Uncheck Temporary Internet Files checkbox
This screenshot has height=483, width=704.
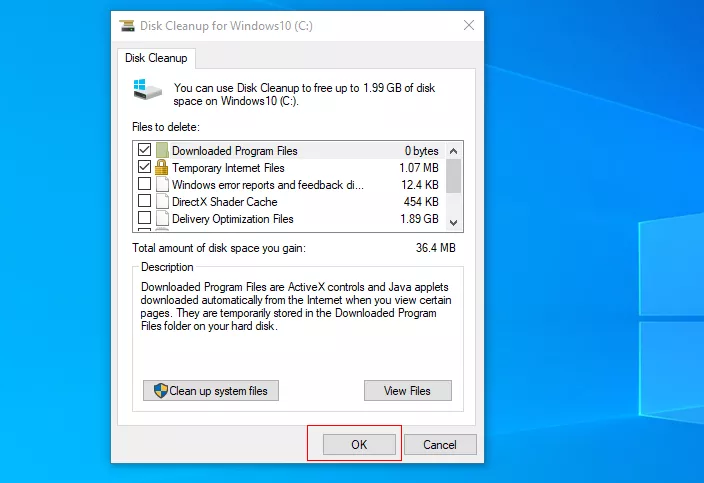click(x=144, y=167)
